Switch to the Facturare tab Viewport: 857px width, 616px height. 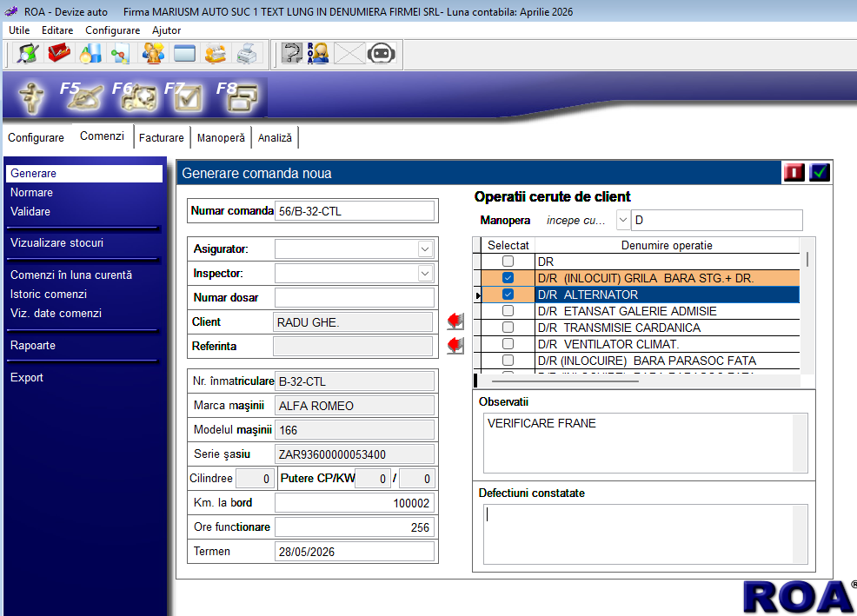pos(161,137)
